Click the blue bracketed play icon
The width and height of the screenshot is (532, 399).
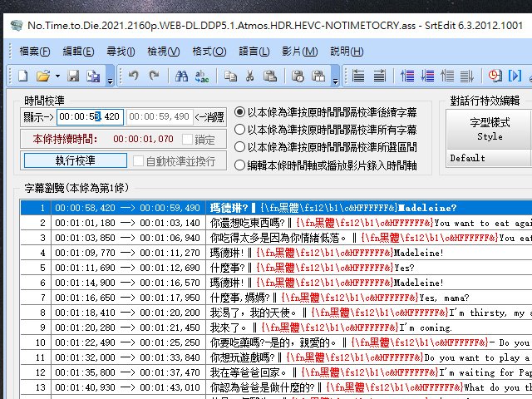click(515, 76)
